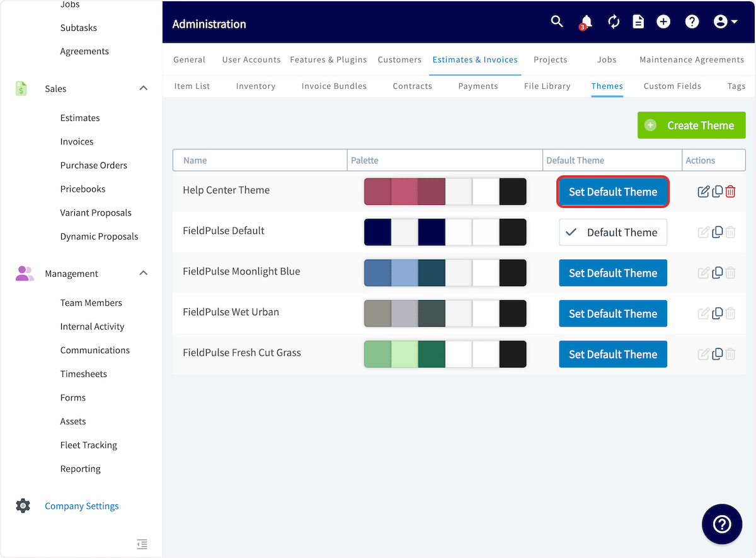Viewport: 756px width, 558px height.
Task: Open the Features & Plugins tab
Action: pyautogui.click(x=328, y=59)
